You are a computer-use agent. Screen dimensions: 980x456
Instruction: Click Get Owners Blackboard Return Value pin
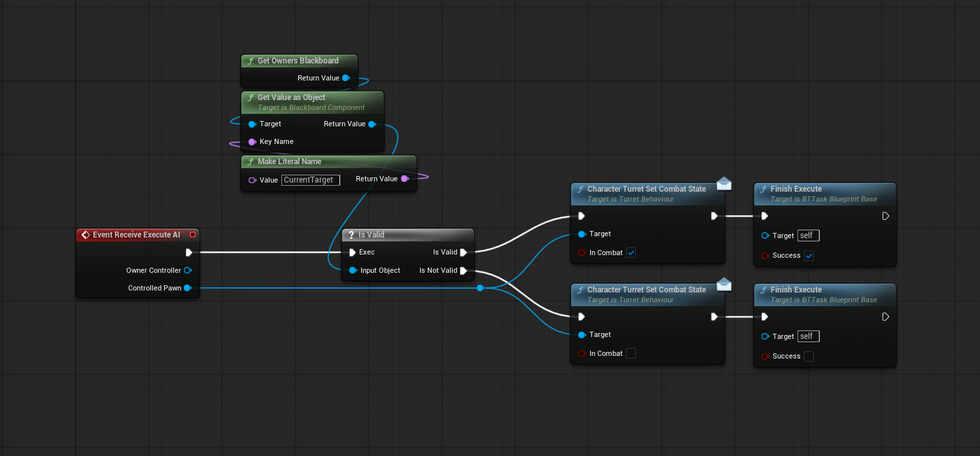point(345,78)
